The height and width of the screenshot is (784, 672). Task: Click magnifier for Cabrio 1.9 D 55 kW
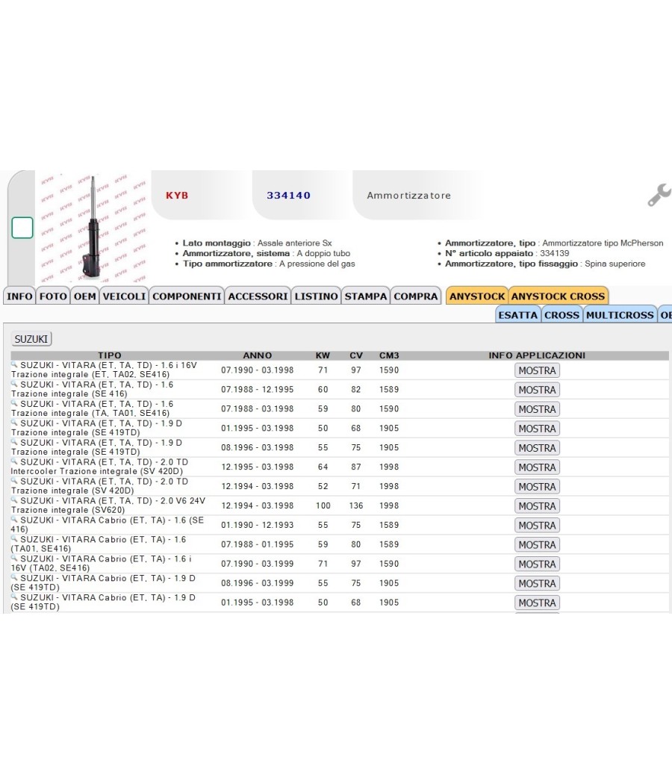pyautogui.click(x=14, y=577)
